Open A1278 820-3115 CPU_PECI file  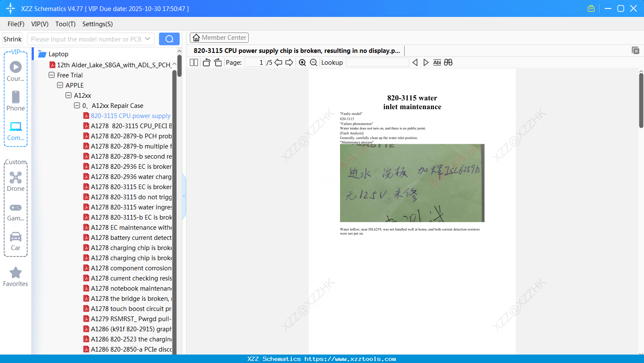pyautogui.click(x=127, y=126)
